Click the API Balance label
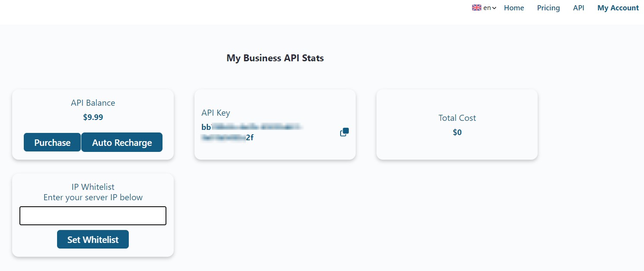Viewport: 644px width, 271px height. pos(93,103)
